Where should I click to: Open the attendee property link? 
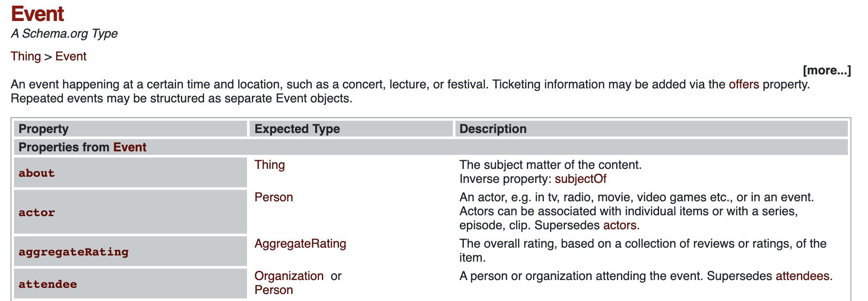coord(48,284)
